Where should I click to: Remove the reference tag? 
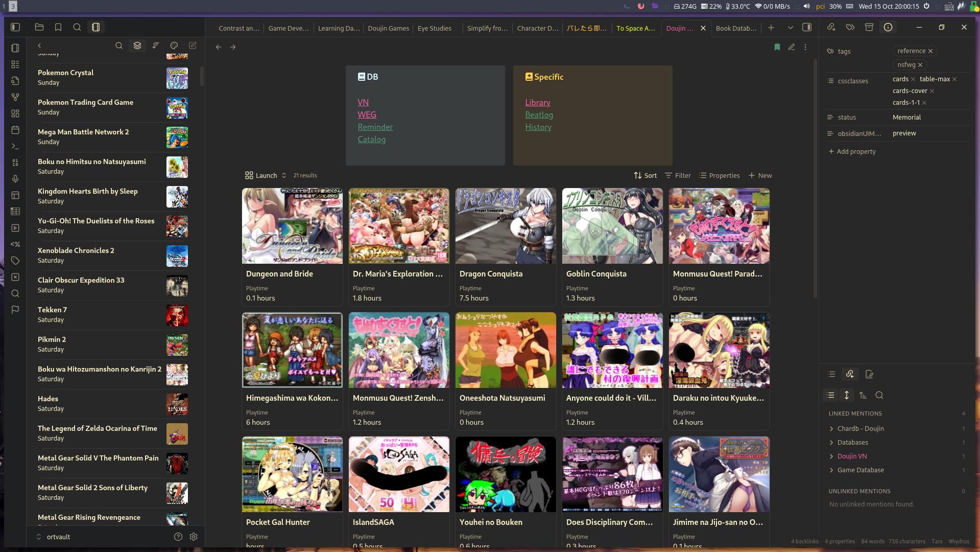pos(930,51)
